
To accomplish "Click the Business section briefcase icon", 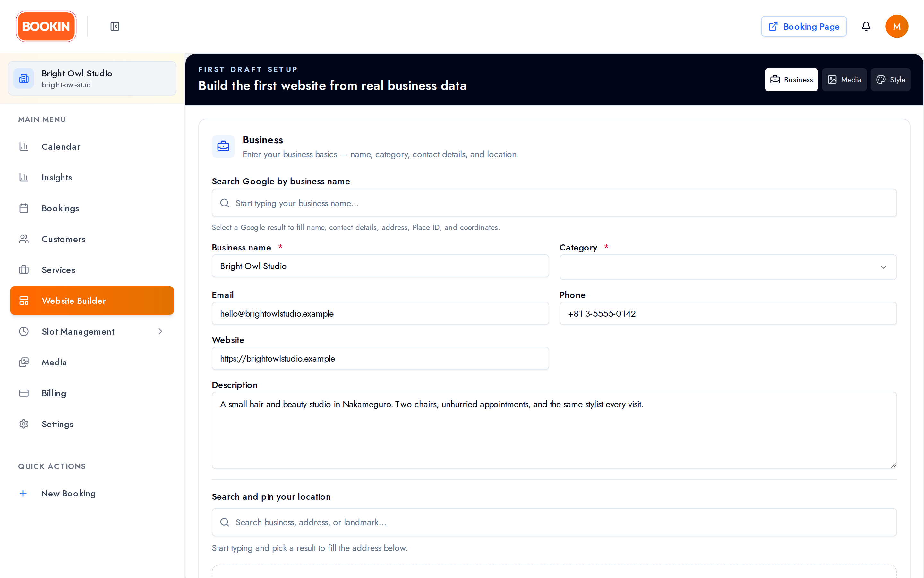I will coord(223,146).
